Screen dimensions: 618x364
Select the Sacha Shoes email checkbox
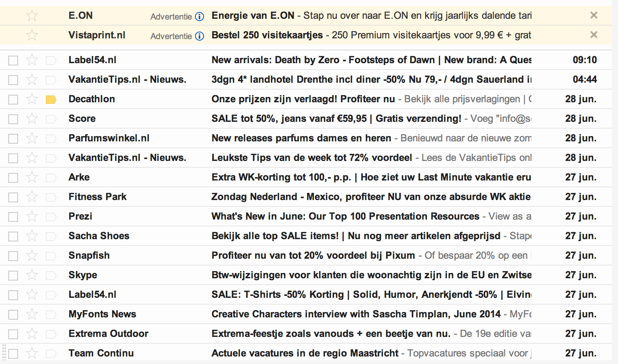click(x=13, y=237)
